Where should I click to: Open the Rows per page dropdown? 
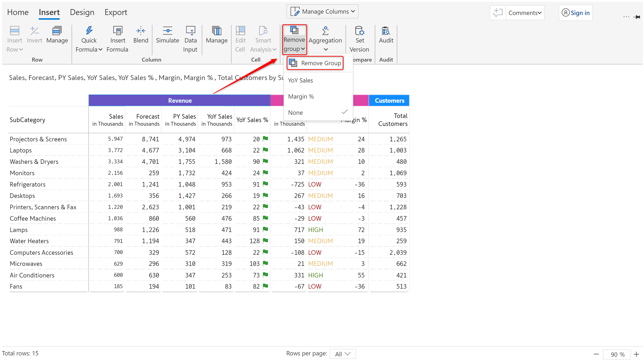click(343, 354)
